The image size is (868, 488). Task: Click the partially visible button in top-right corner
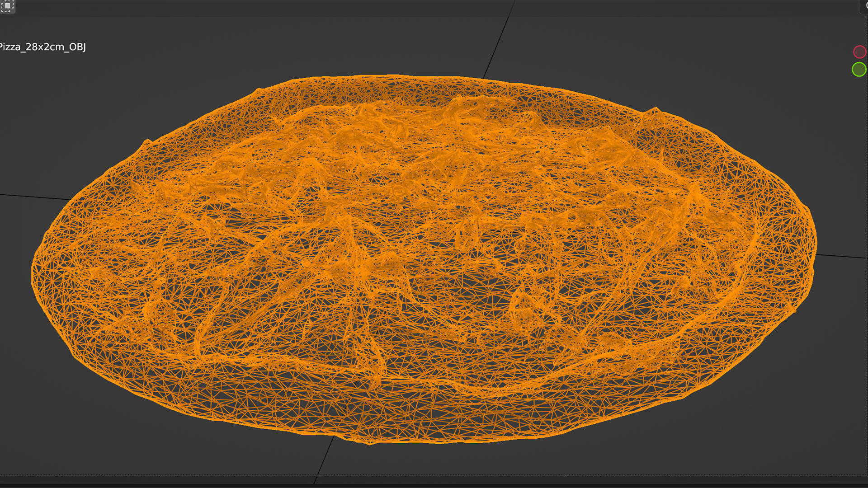864,6
